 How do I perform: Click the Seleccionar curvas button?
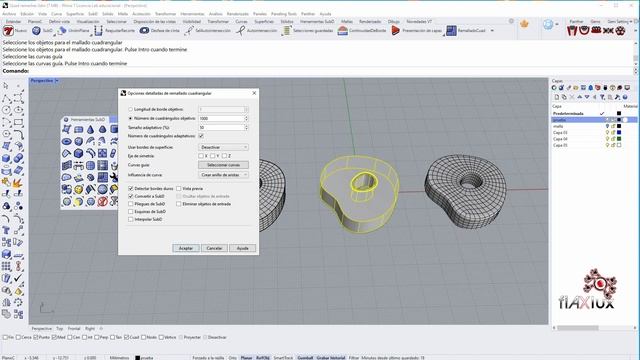tap(223, 165)
